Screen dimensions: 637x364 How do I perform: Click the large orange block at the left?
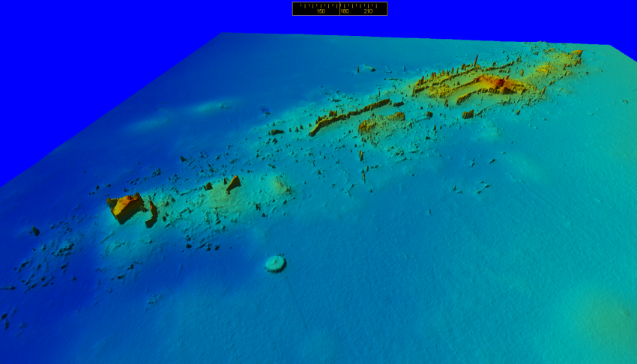[126, 207]
